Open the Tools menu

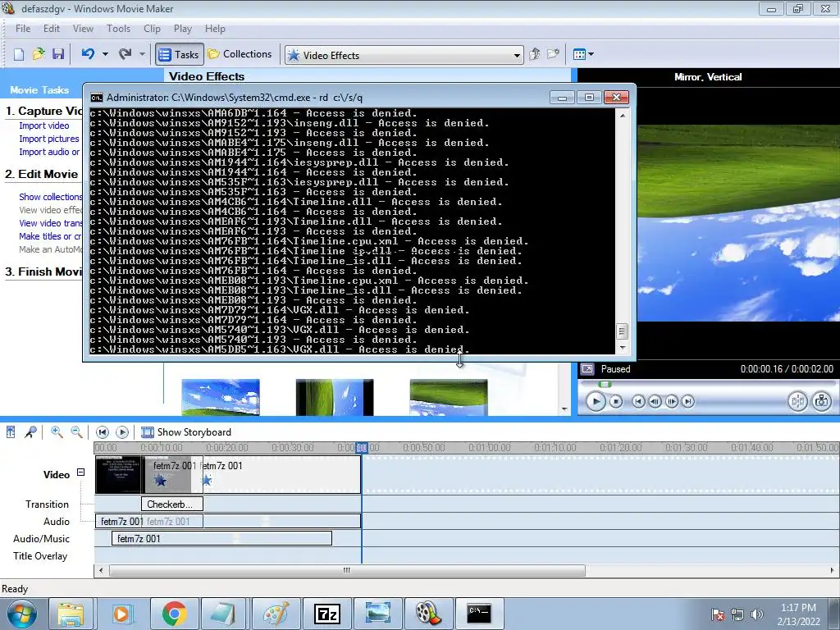tap(118, 29)
